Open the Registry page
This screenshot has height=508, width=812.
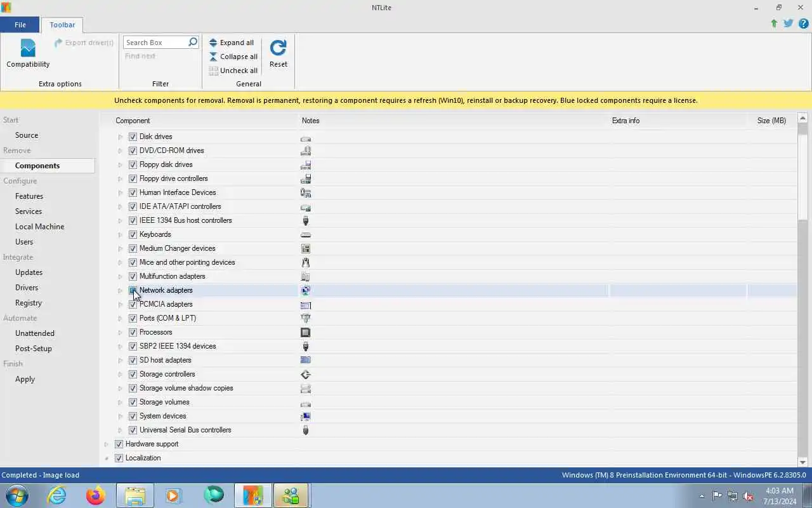click(29, 303)
